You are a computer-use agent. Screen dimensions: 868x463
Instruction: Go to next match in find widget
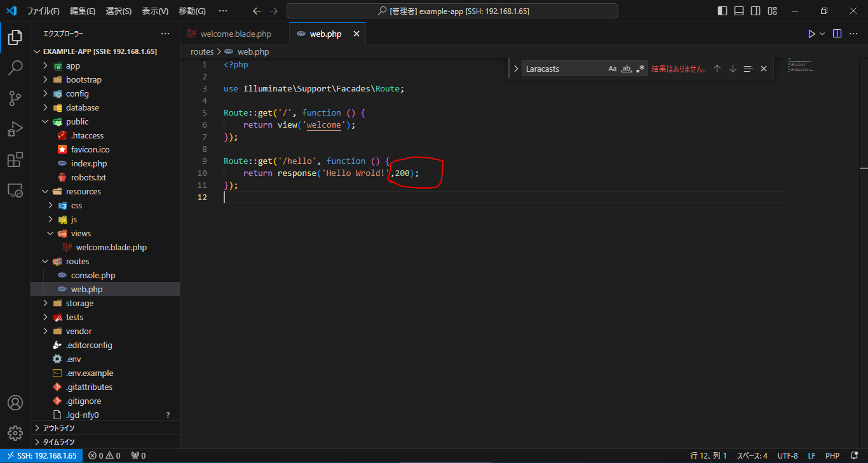pos(733,69)
